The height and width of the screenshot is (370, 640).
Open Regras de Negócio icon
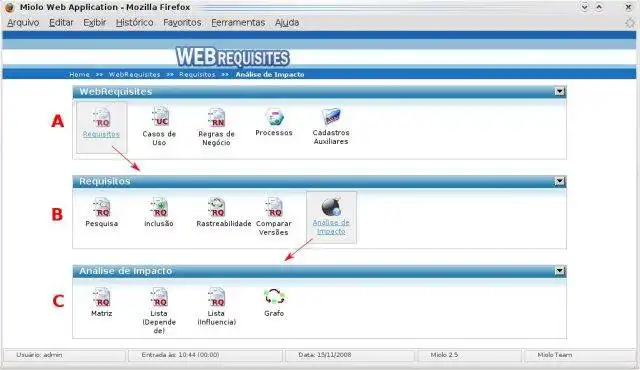click(x=216, y=117)
